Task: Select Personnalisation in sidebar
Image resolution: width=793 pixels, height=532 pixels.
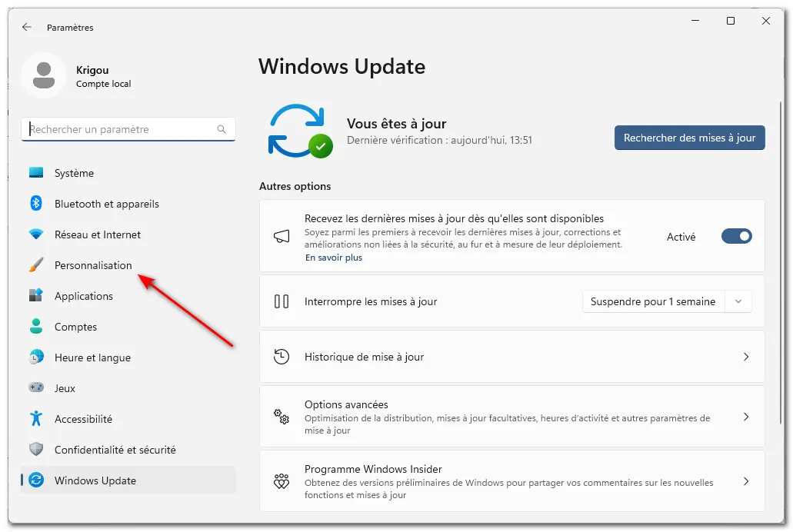Action: coord(128,265)
